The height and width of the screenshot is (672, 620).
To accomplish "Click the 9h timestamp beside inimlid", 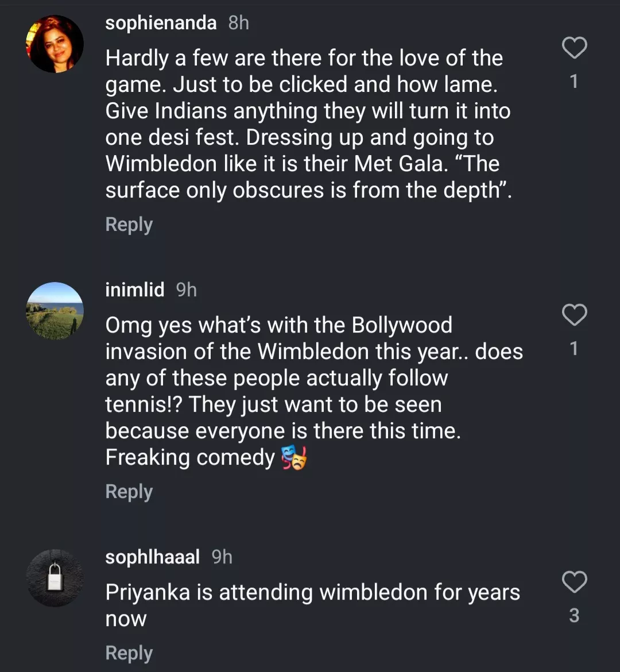I will coord(187,289).
